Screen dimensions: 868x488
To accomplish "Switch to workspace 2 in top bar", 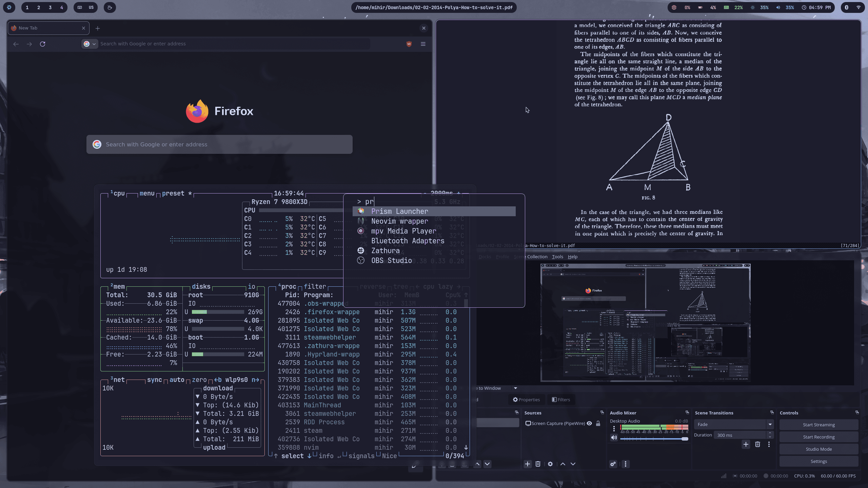I will 39,7.
